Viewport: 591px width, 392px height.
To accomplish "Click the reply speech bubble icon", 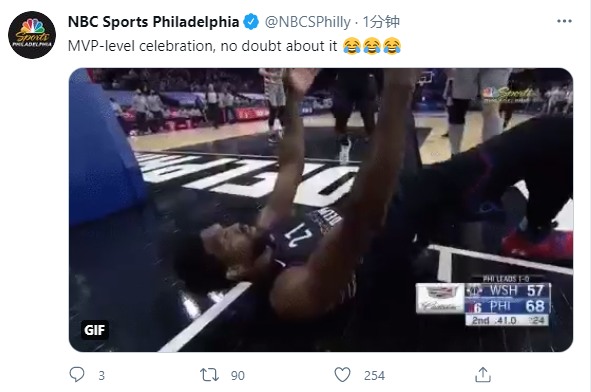I will click(77, 375).
